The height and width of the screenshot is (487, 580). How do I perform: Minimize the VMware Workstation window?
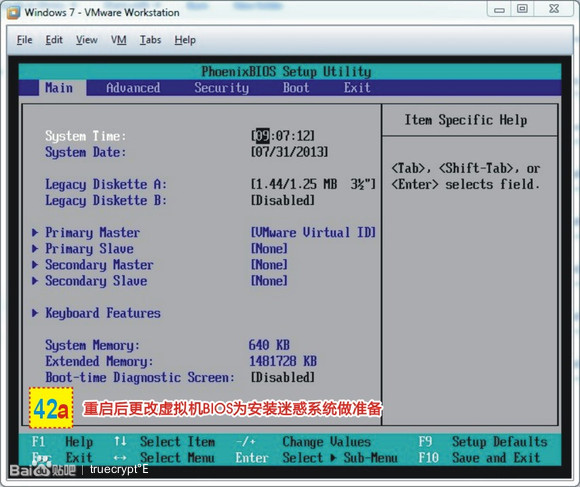(499, 10)
